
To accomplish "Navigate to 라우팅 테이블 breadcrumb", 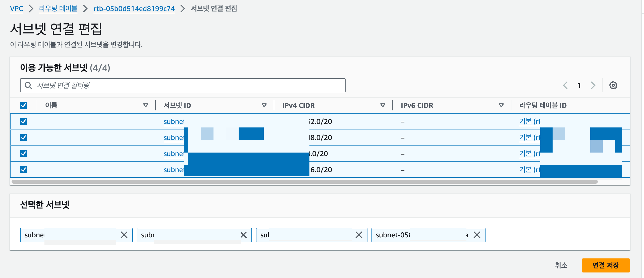I will pos(58,9).
